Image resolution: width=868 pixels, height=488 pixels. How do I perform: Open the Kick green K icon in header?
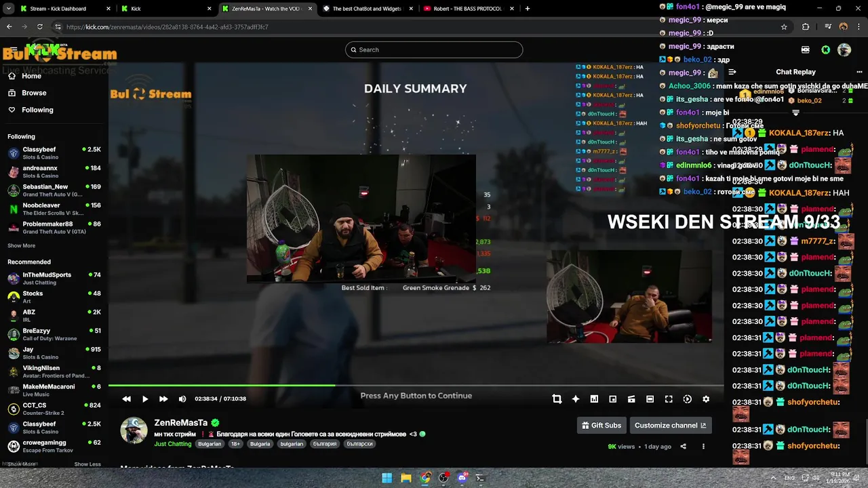click(825, 49)
